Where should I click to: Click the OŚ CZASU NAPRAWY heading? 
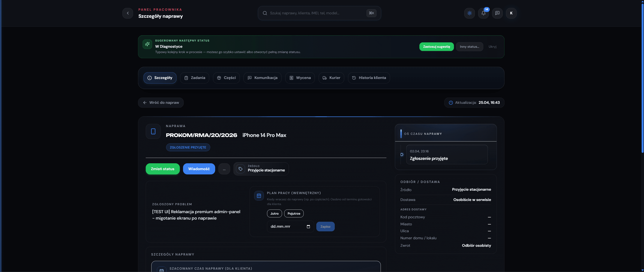point(423,134)
